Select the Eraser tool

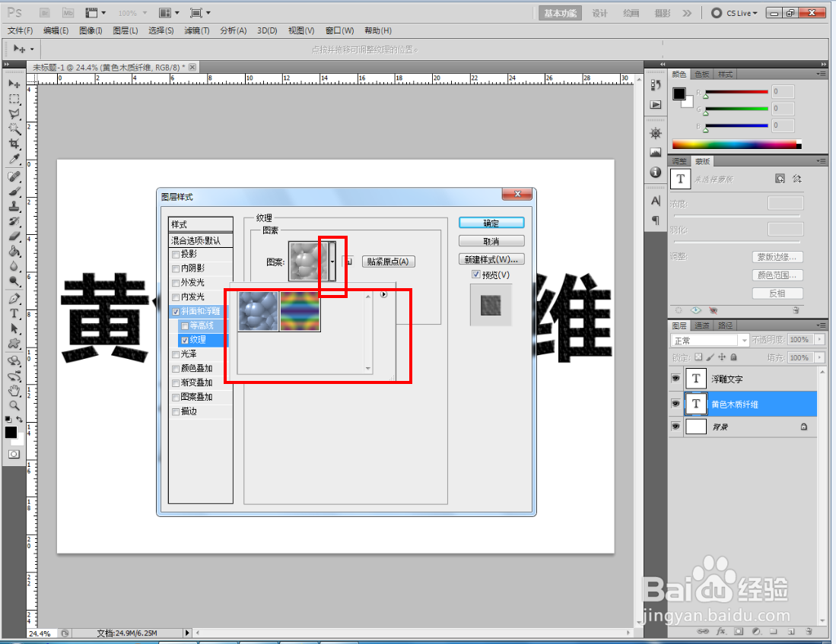click(14, 236)
